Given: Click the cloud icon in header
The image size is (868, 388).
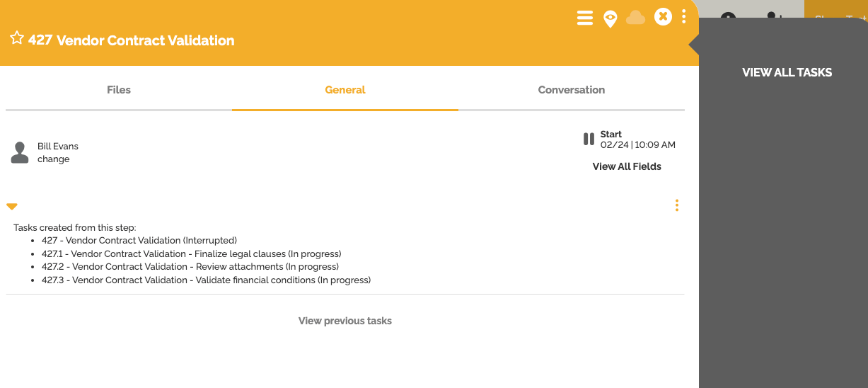Looking at the screenshot, I should (x=635, y=18).
